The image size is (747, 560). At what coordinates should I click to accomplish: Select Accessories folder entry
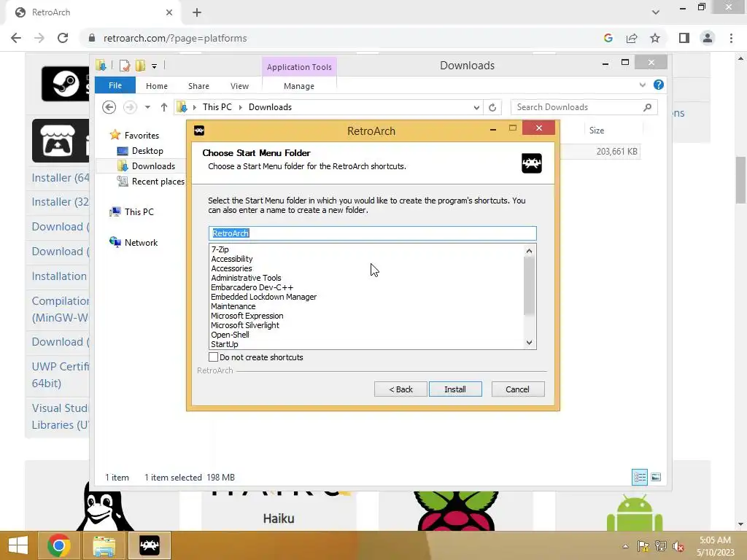click(231, 268)
